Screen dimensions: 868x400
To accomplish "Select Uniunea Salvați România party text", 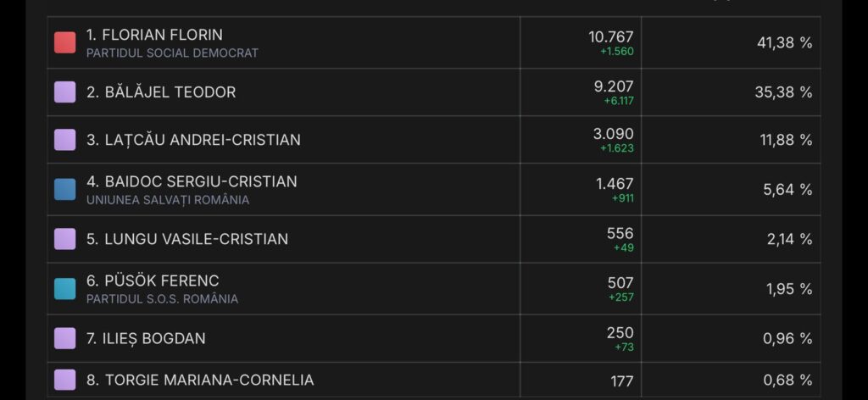I will click(168, 200).
